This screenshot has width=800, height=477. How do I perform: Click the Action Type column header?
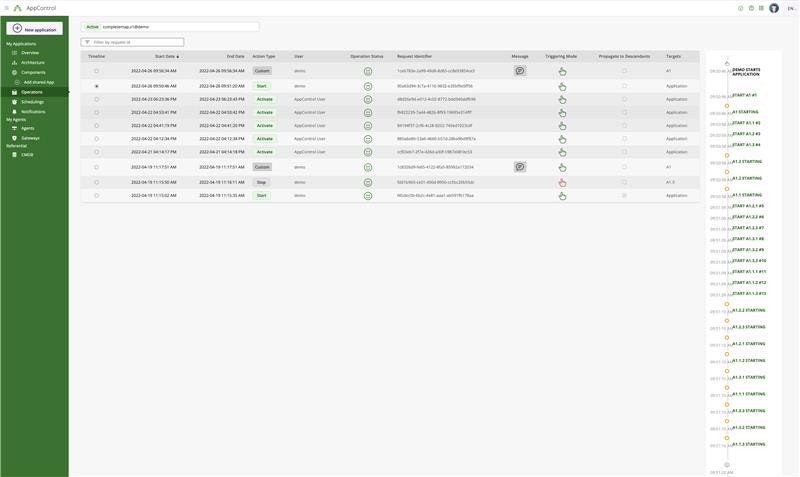(x=264, y=57)
